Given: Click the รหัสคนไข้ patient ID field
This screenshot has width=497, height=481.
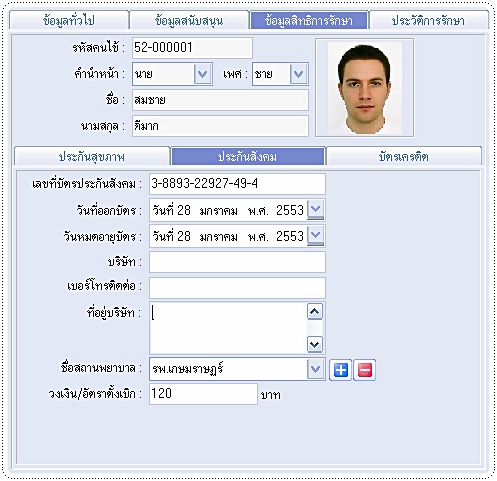Looking at the screenshot, I should pos(192,48).
